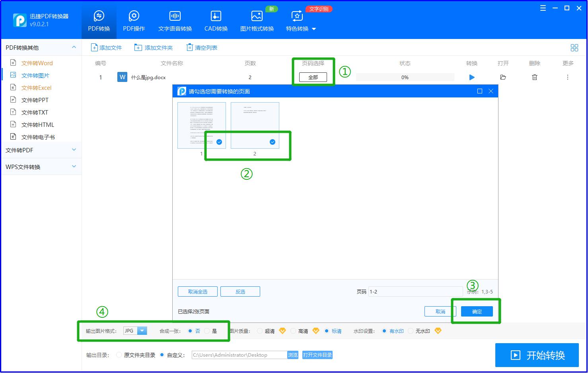
Task: Expand the 文件转PDF section
Action: click(x=41, y=150)
